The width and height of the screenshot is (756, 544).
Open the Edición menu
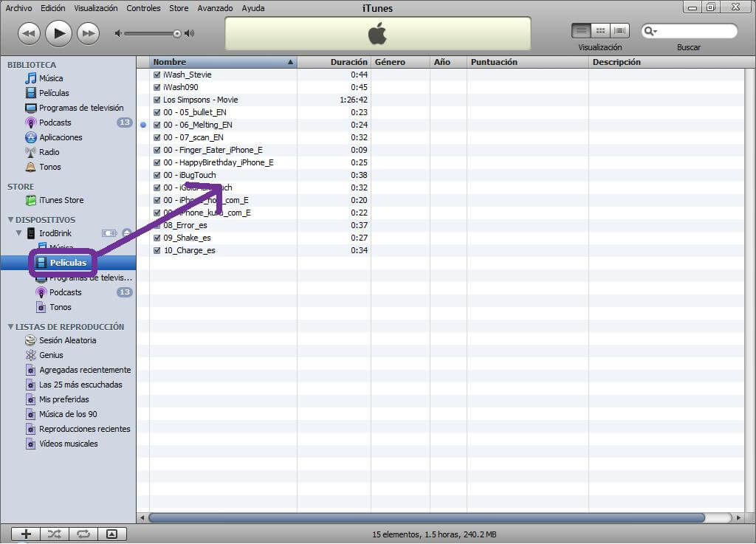point(53,8)
